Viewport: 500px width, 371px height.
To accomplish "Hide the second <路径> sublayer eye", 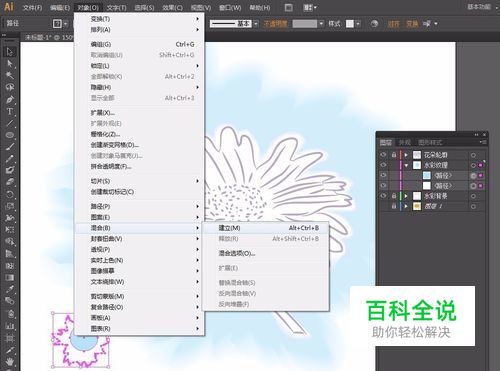I will 383,186.
